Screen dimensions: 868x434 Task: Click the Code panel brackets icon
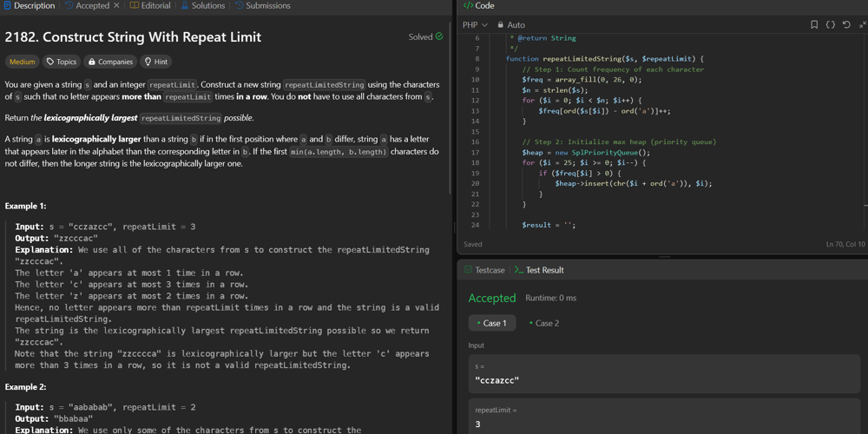[x=468, y=5]
